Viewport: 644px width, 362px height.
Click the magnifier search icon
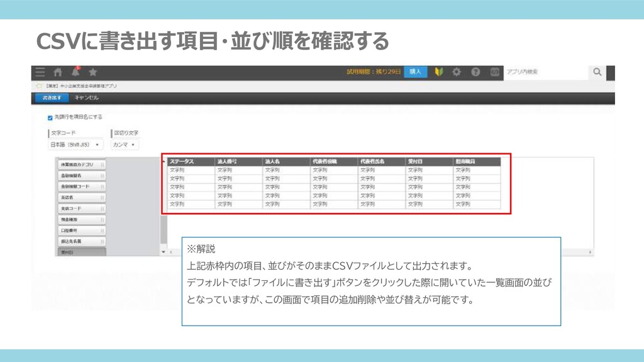click(597, 72)
